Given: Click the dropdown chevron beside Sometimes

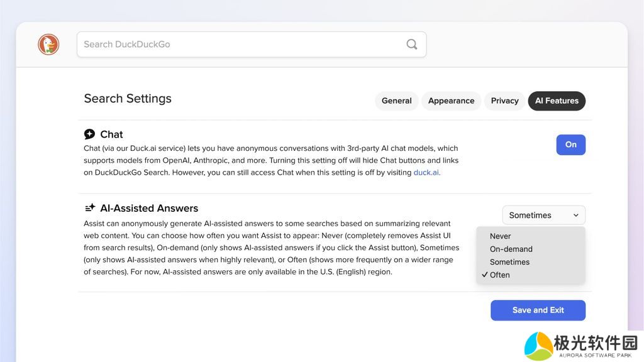Looking at the screenshot, I should [575, 215].
